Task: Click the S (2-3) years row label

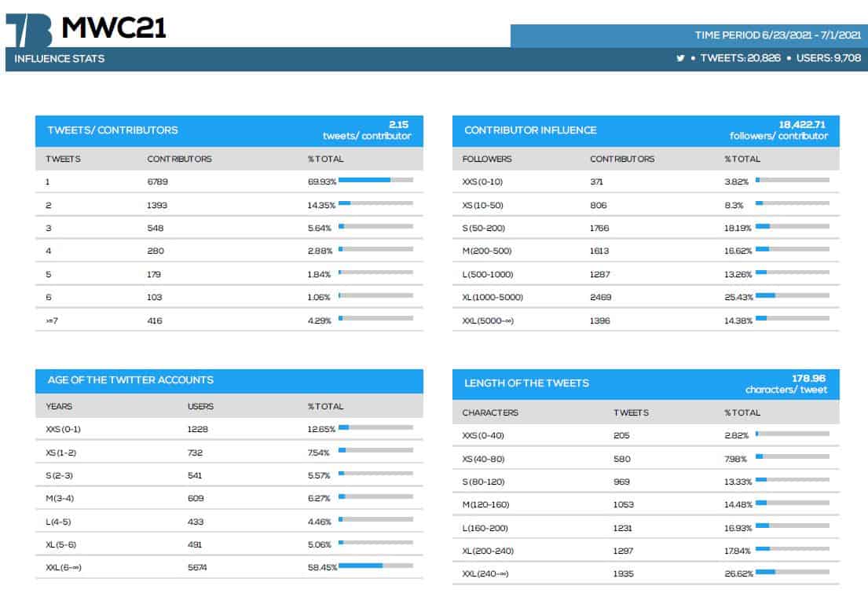Action: click(x=59, y=475)
